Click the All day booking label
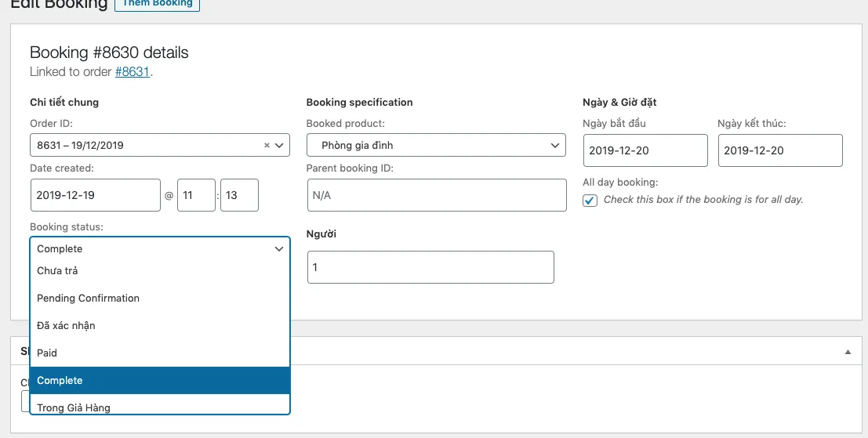The image size is (868, 438). (620, 183)
